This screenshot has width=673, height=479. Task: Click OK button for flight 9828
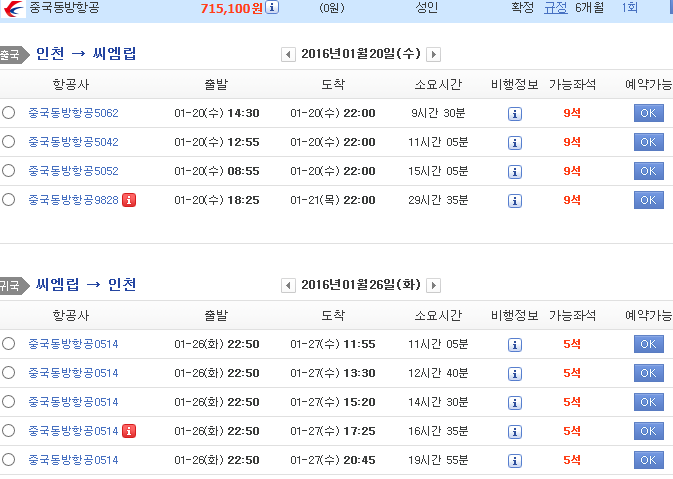[x=649, y=200]
